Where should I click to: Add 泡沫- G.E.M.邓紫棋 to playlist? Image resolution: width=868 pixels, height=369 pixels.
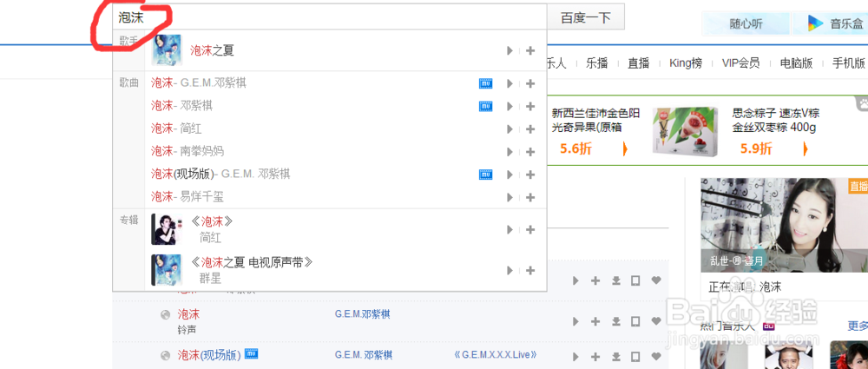[x=530, y=83]
